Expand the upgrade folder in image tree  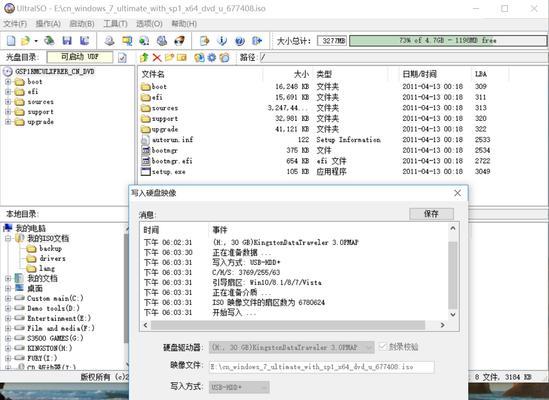8,122
